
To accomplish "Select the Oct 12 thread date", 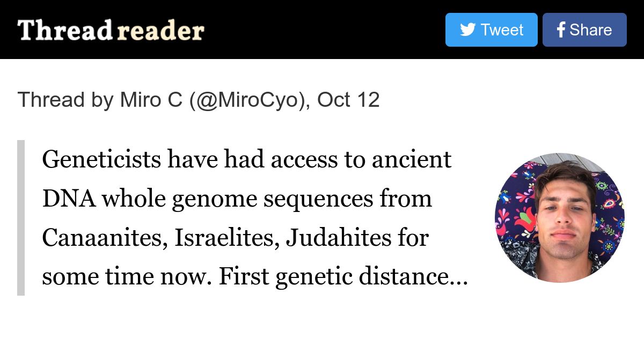I will [348, 100].
